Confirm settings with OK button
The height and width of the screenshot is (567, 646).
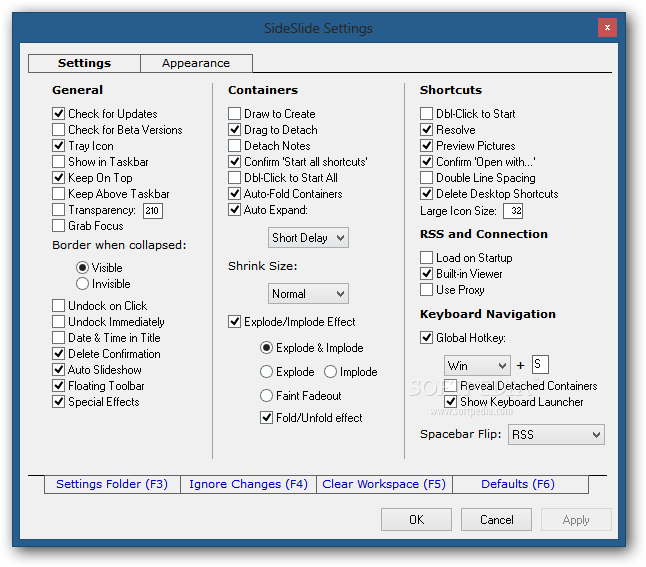pyautogui.click(x=417, y=520)
